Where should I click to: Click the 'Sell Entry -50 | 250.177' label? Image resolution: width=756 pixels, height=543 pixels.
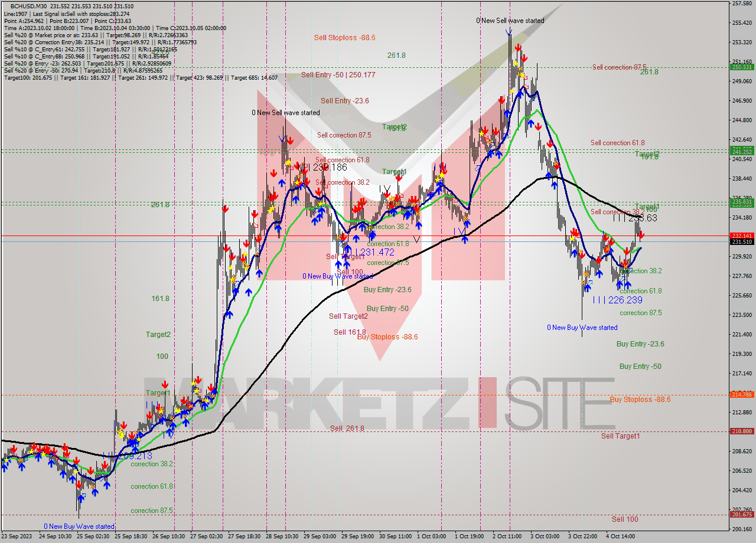click(x=338, y=75)
